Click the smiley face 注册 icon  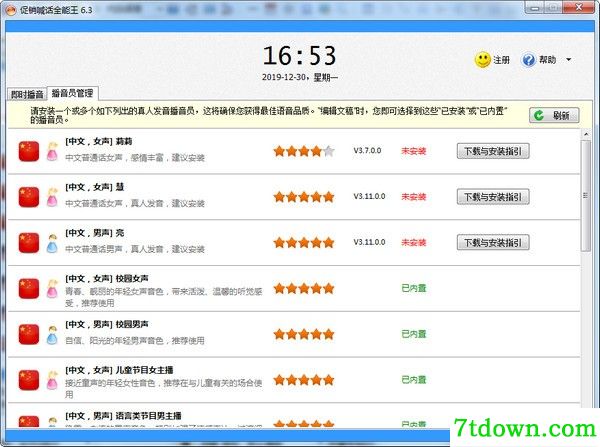pos(483,60)
